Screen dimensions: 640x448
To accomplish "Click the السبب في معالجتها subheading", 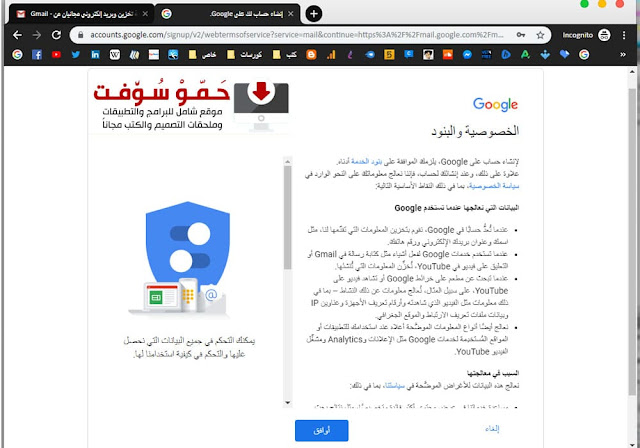I will (493, 373).
